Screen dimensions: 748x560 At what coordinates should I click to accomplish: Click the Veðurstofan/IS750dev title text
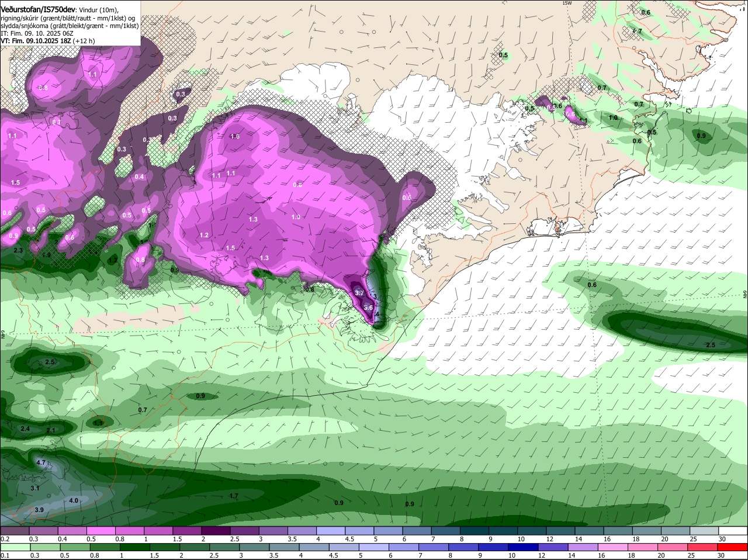(x=38, y=9)
